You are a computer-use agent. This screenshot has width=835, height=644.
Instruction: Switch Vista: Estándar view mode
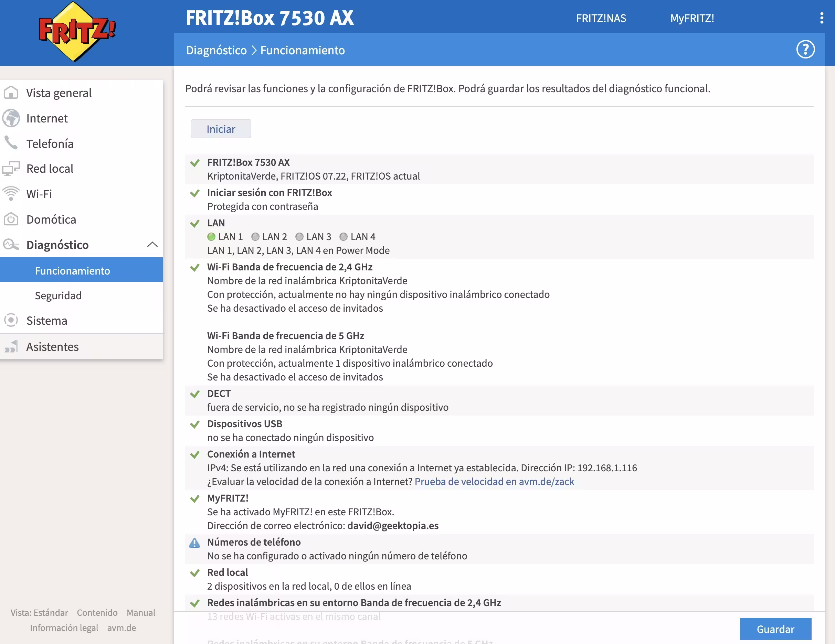tap(39, 612)
